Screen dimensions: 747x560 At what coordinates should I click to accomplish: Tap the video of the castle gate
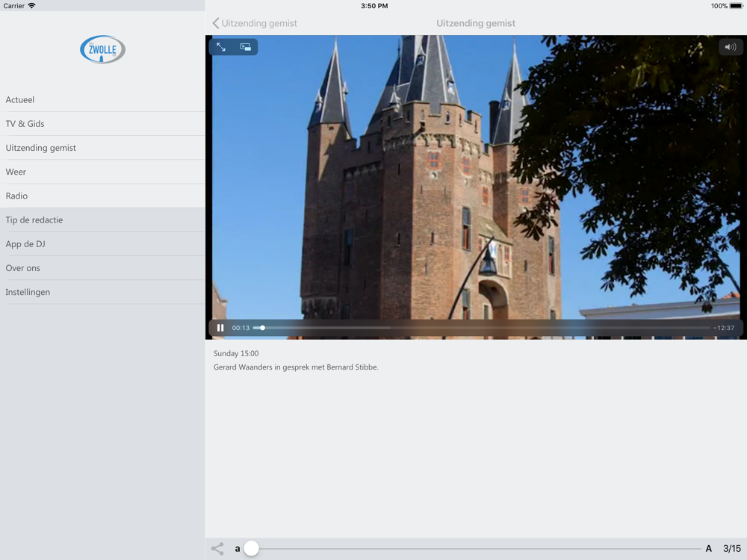tap(476, 187)
